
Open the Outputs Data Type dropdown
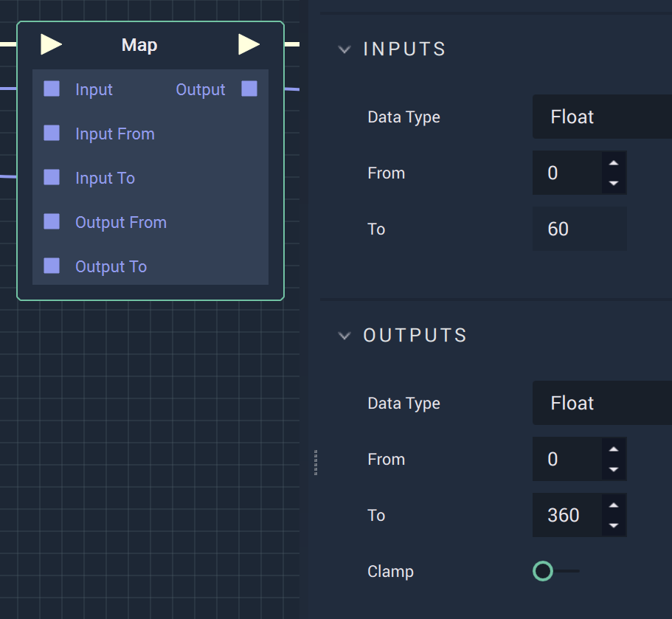[x=602, y=403]
